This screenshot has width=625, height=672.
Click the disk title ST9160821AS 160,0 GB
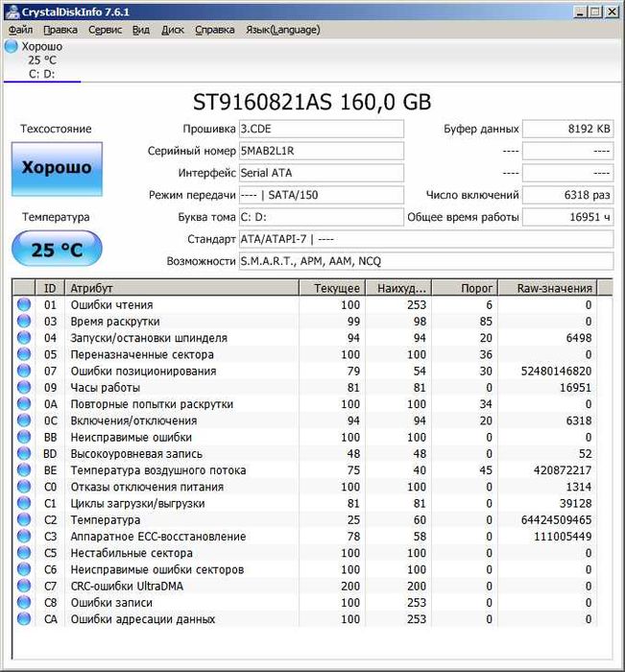point(312,102)
